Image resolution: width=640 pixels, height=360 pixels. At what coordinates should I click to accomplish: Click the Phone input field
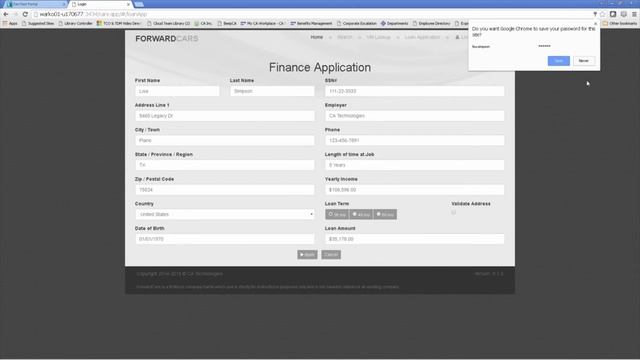click(x=414, y=140)
